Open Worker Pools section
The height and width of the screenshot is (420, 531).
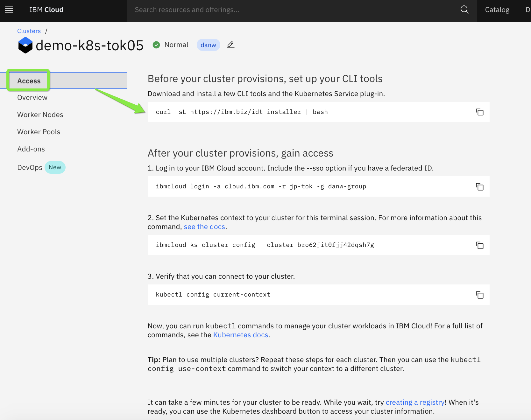pos(39,132)
